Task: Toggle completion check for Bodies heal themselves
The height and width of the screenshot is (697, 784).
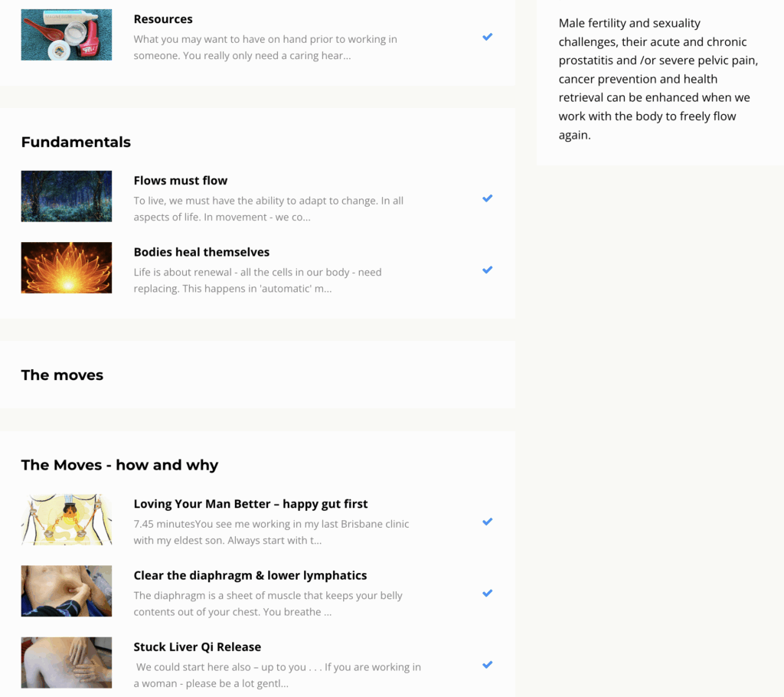Action: pos(487,270)
